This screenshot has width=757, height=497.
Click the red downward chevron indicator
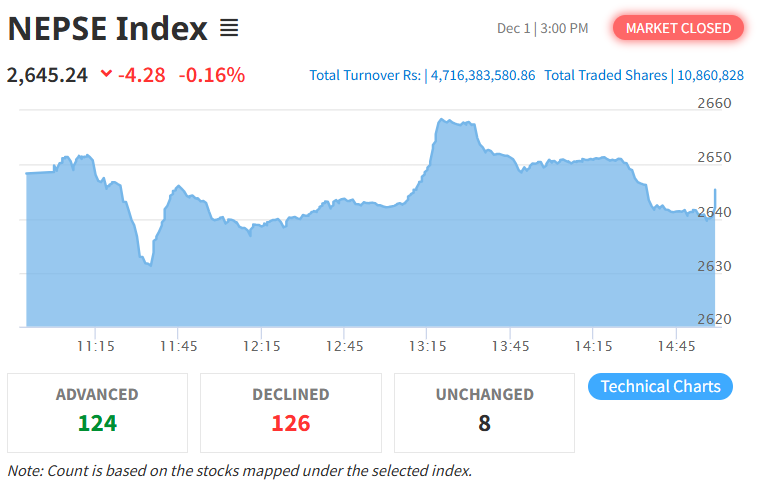(107, 74)
